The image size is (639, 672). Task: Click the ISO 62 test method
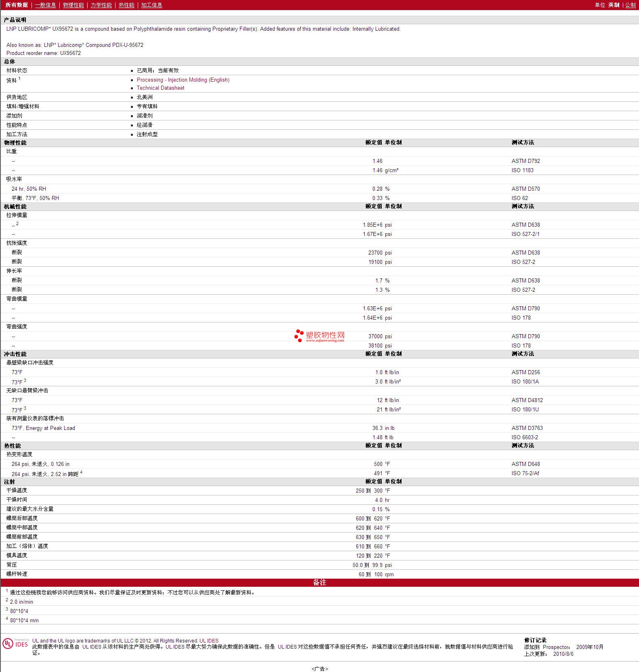[519, 198]
